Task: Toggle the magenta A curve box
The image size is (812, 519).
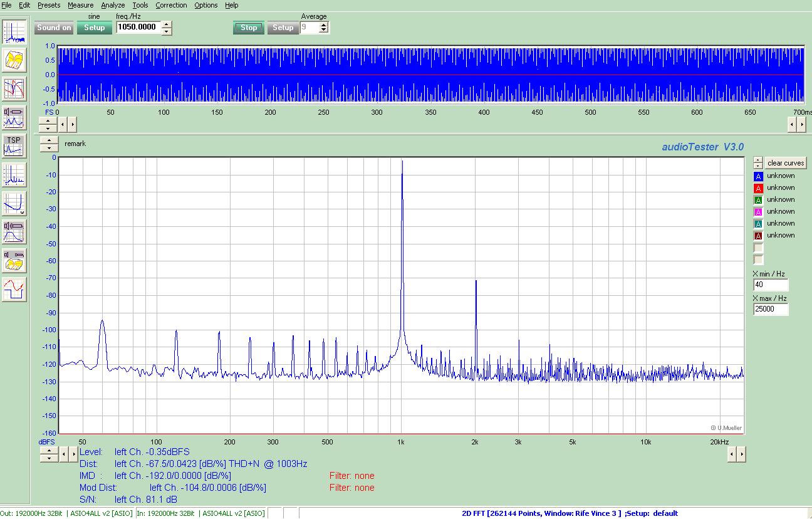Action: pos(758,212)
